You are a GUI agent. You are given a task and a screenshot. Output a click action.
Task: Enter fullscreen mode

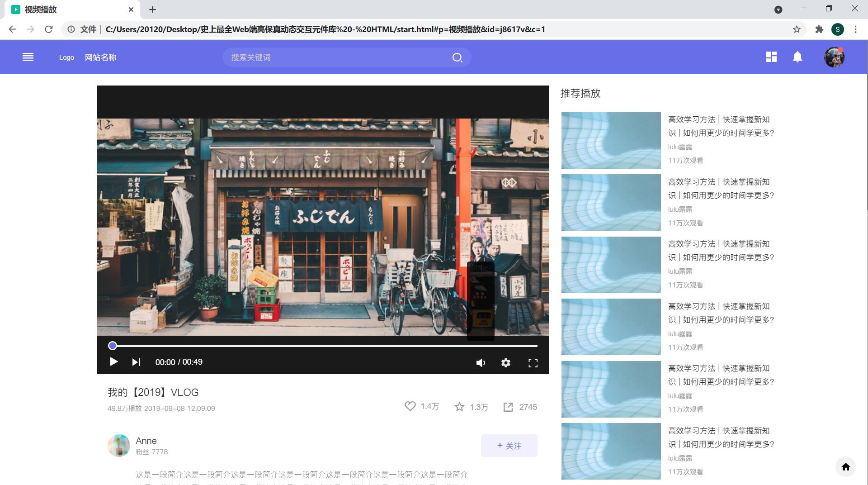point(533,363)
